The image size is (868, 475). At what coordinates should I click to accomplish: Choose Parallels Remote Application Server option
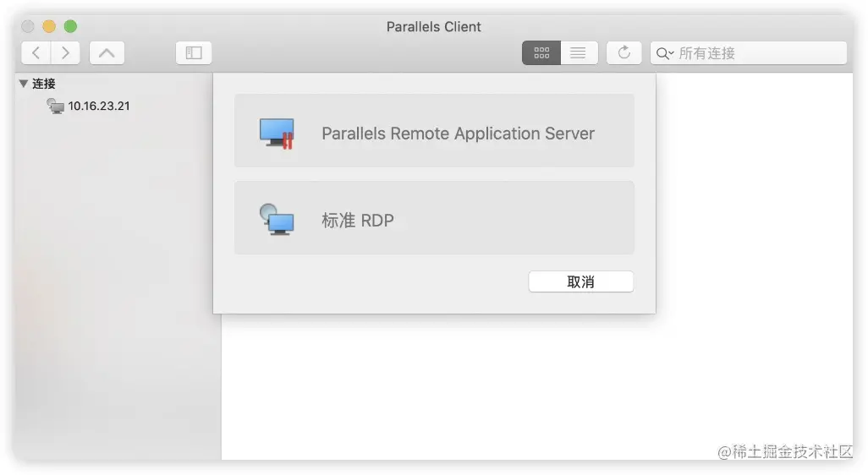[458, 134]
